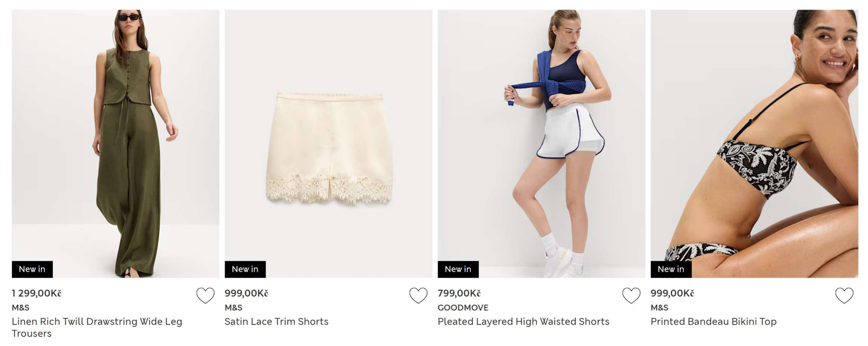This screenshot has height=346, width=868.
Task: Click the 1 299,00Kč price
Action: 36,293
